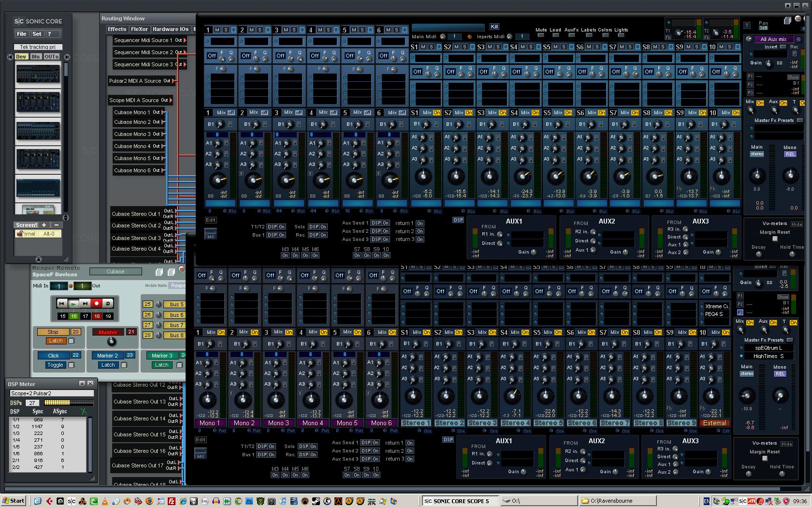Toggle the loop transport icon in Reaper Remote

[108, 303]
